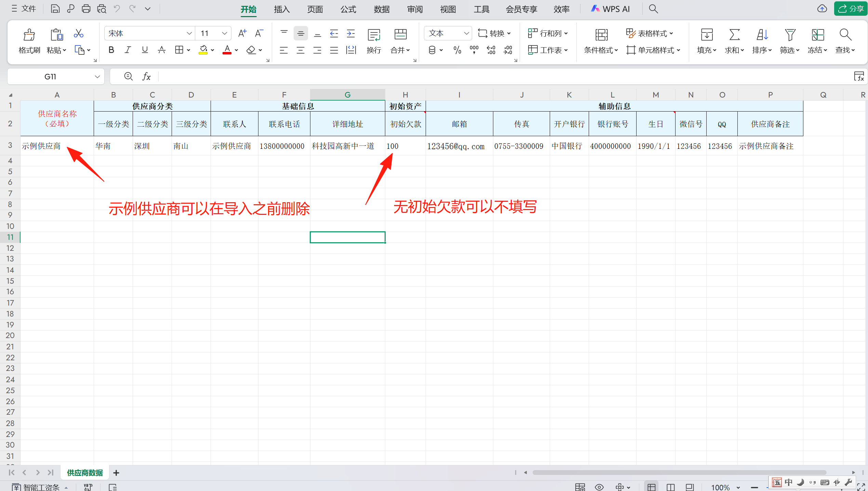Open the font name dropdown (宋体)
The image size is (868, 491).
point(189,34)
